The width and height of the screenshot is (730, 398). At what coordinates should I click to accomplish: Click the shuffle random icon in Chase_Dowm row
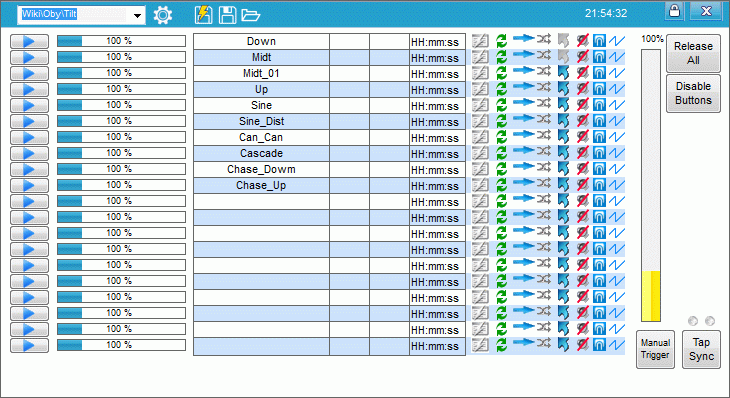543,167
